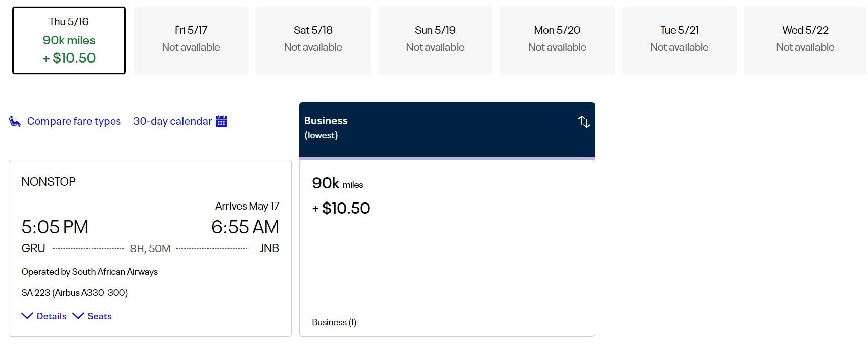Select the Thu 5/16 date tab
868x356 pixels.
[69, 40]
